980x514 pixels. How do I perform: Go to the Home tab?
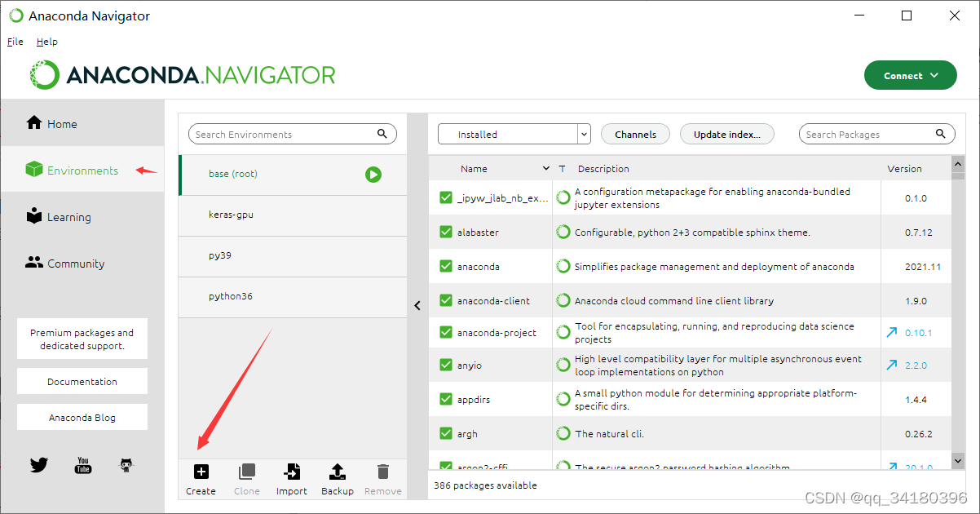tap(82, 123)
